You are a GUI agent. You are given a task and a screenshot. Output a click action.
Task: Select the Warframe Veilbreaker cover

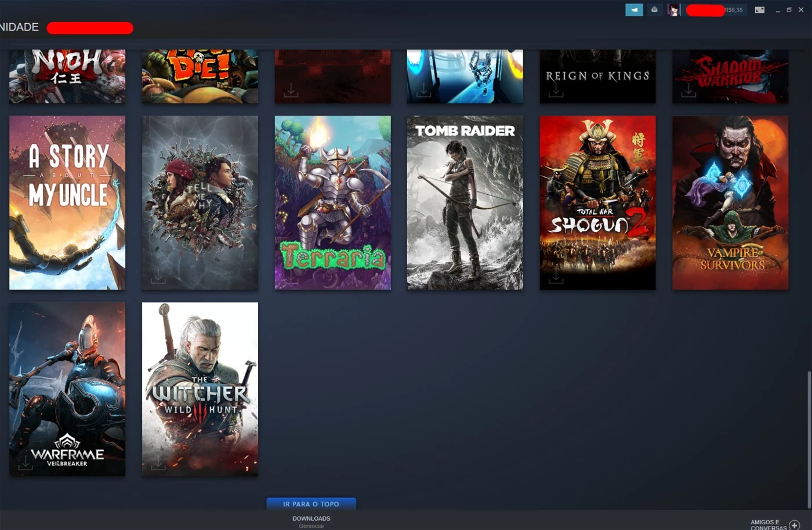pos(67,389)
